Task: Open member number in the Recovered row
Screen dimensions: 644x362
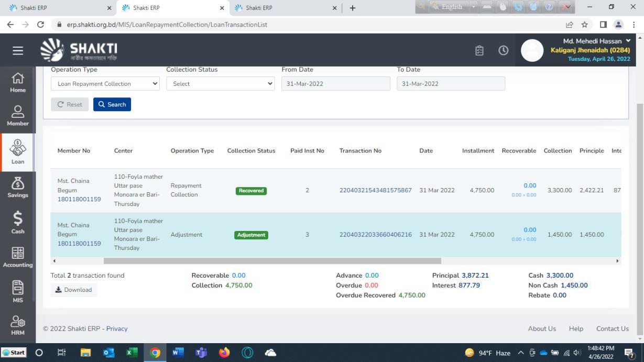Action: click(x=79, y=200)
